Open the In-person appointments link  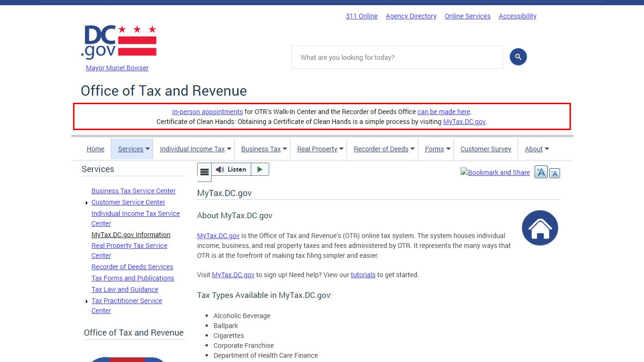click(x=207, y=112)
